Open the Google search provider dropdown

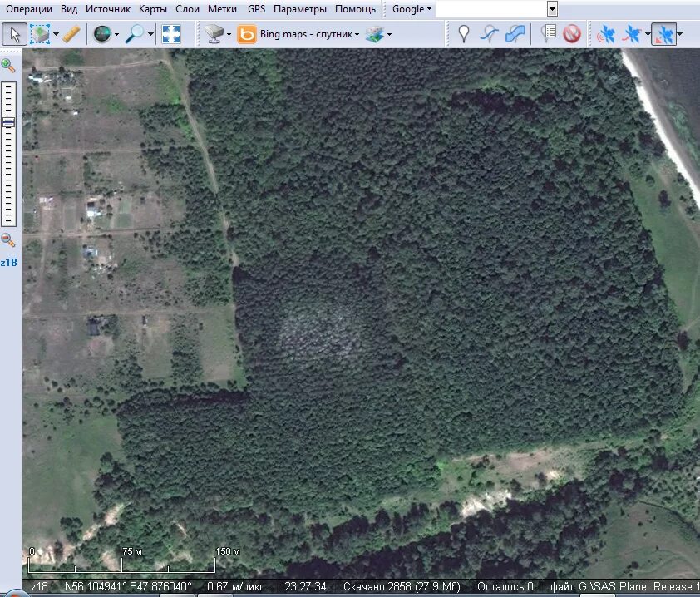[x=410, y=9]
